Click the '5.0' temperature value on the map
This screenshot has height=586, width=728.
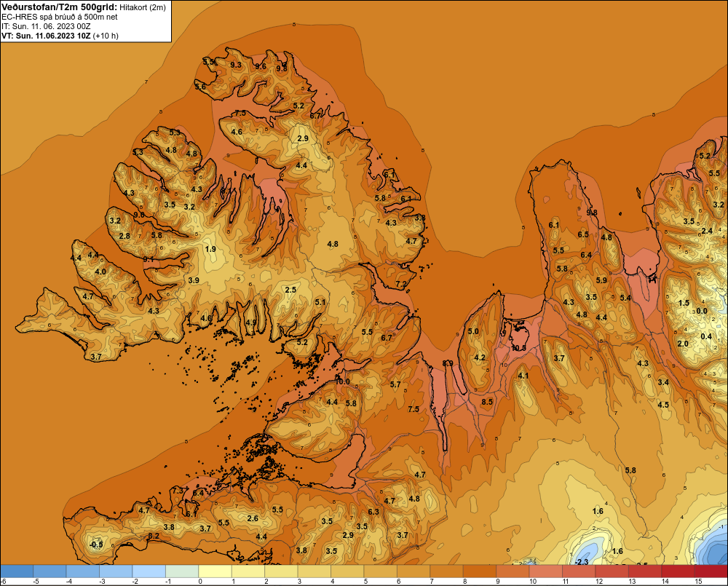pos(472,331)
